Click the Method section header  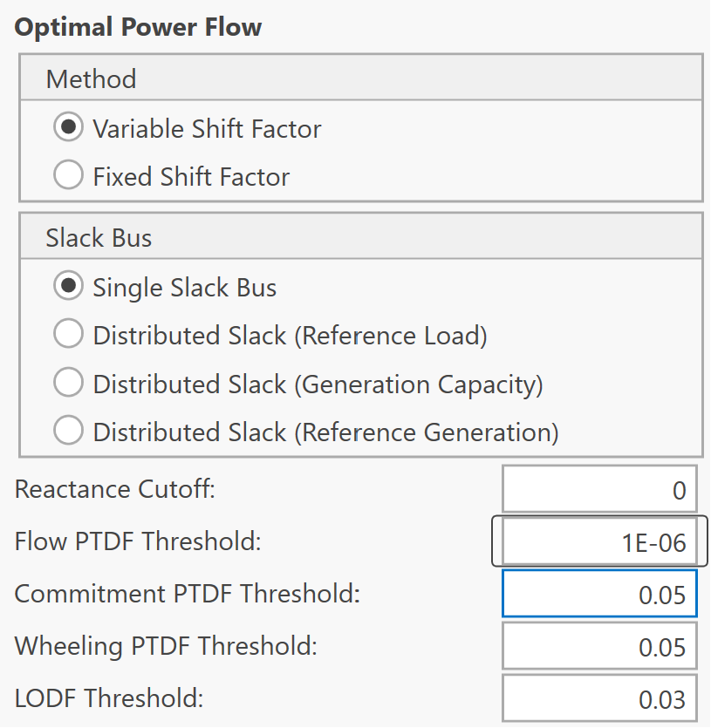pyautogui.click(x=92, y=78)
